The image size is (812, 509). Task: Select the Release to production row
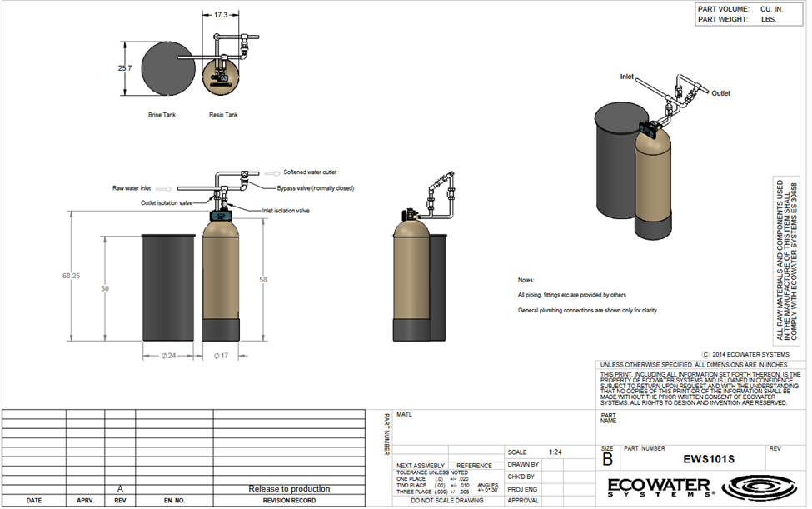[289, 489]
